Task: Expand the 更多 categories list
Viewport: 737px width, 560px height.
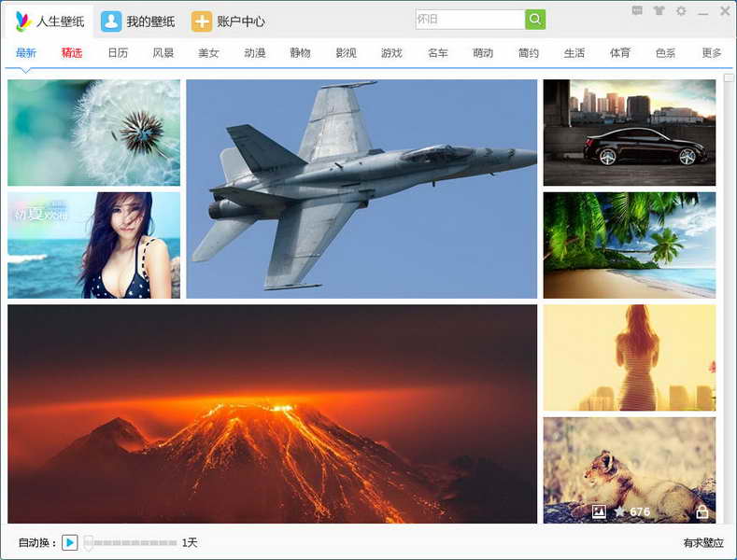Action: (712, 53)
